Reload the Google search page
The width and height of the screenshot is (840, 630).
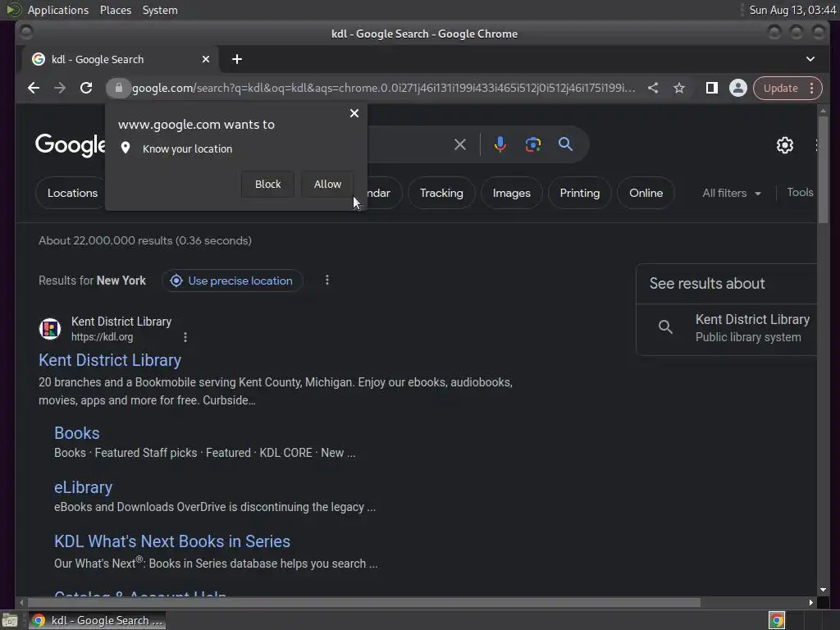point(85,88)
